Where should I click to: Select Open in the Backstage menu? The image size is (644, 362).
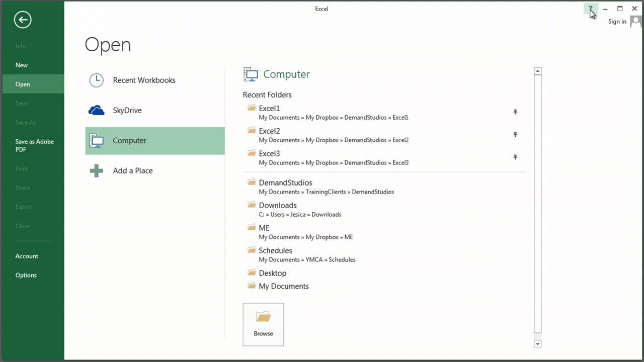point(32,84)
